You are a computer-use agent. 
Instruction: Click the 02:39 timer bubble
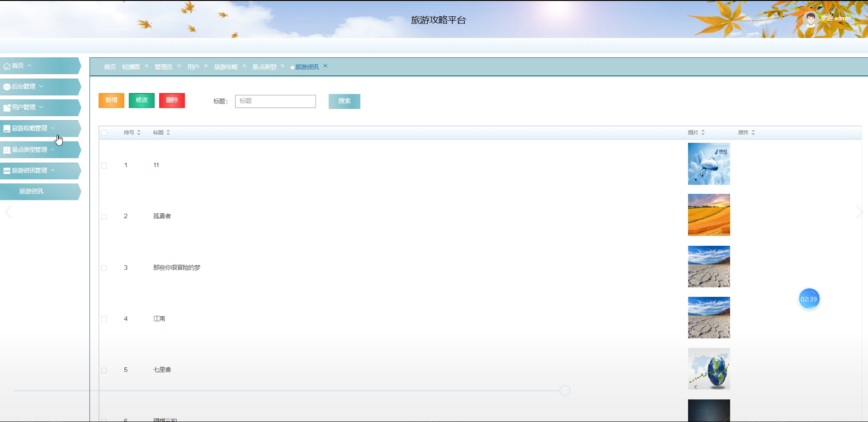pyautogui.click(x=809, y=299)
